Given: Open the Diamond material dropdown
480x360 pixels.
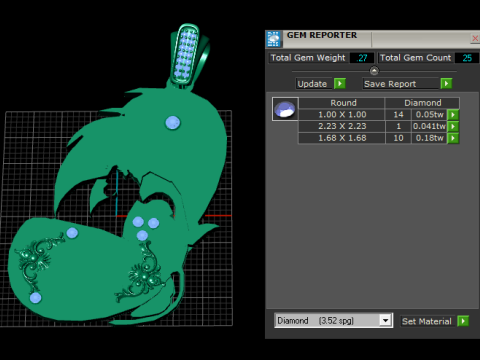Looking at the screenshot, I should [x=385, y=321].
